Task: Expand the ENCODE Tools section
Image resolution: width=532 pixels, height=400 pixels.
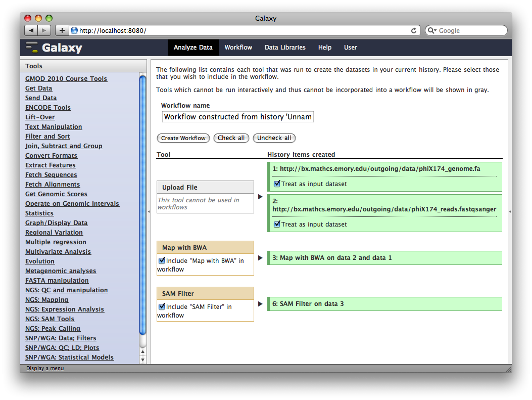Action: pos(48,107)
